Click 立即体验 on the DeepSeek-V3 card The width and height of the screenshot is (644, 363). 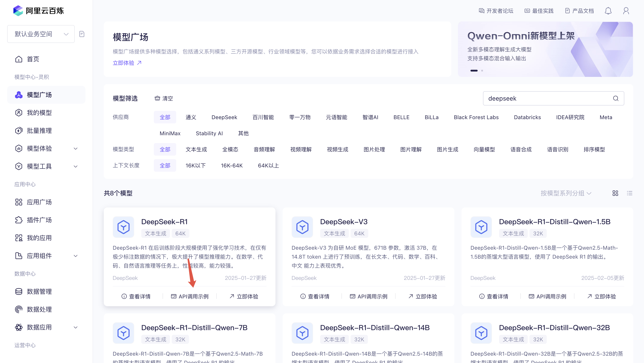423,296
